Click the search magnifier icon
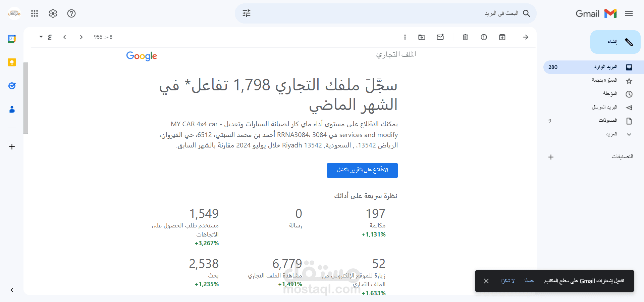 pyautogui.click(x=527, y=13)
